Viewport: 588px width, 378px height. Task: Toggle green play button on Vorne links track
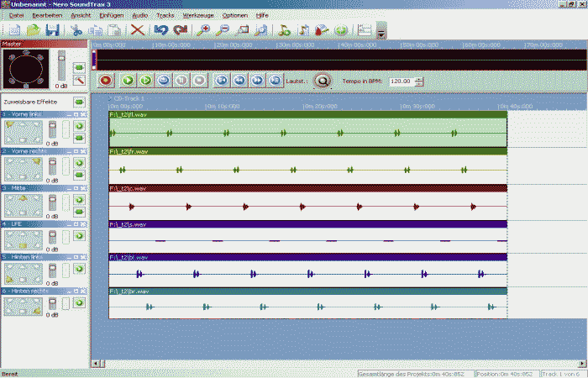point(79,126)
